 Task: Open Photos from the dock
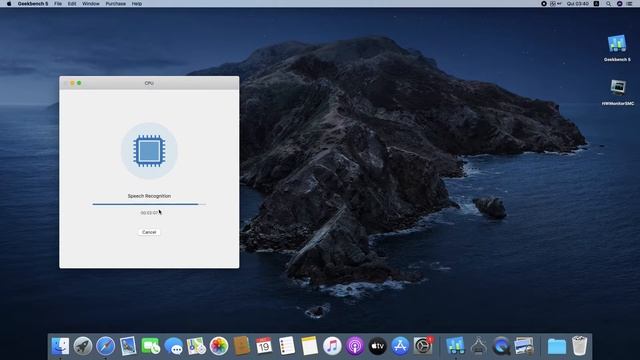(219, 346)
